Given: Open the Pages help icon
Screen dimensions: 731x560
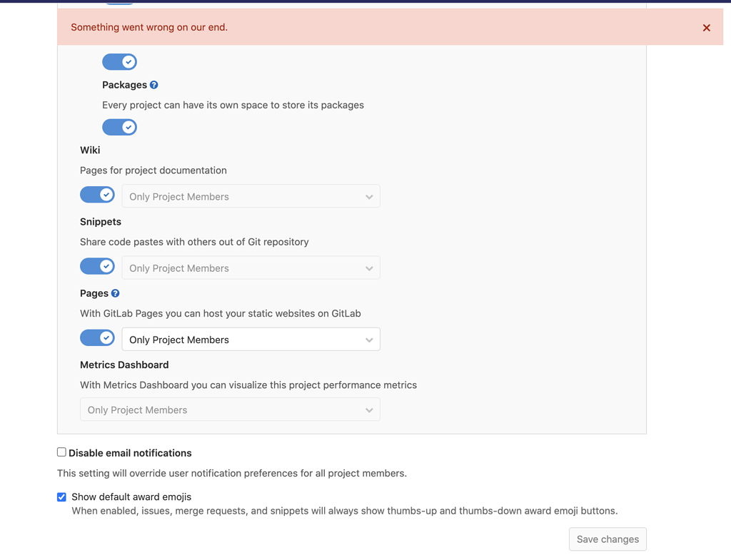Looking at the screenshot, I should tap(115, 292).
